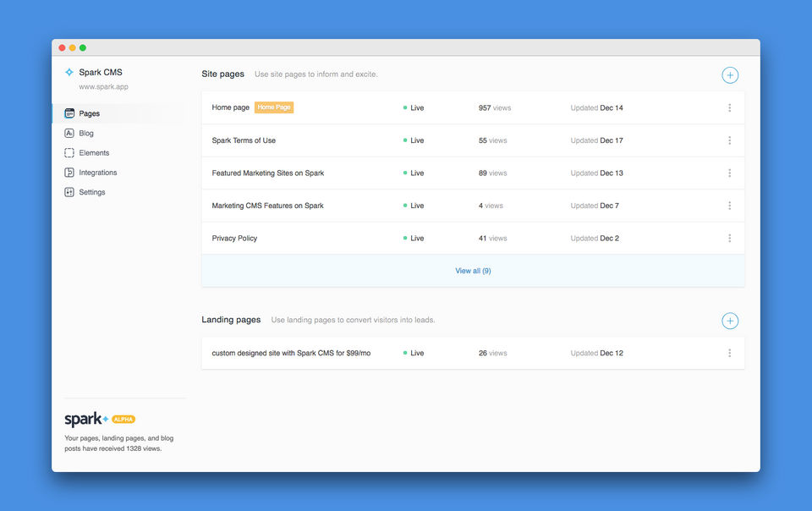812x511 pixels.
Task: Click the 41 views count
Action: [x=492, y=238]
